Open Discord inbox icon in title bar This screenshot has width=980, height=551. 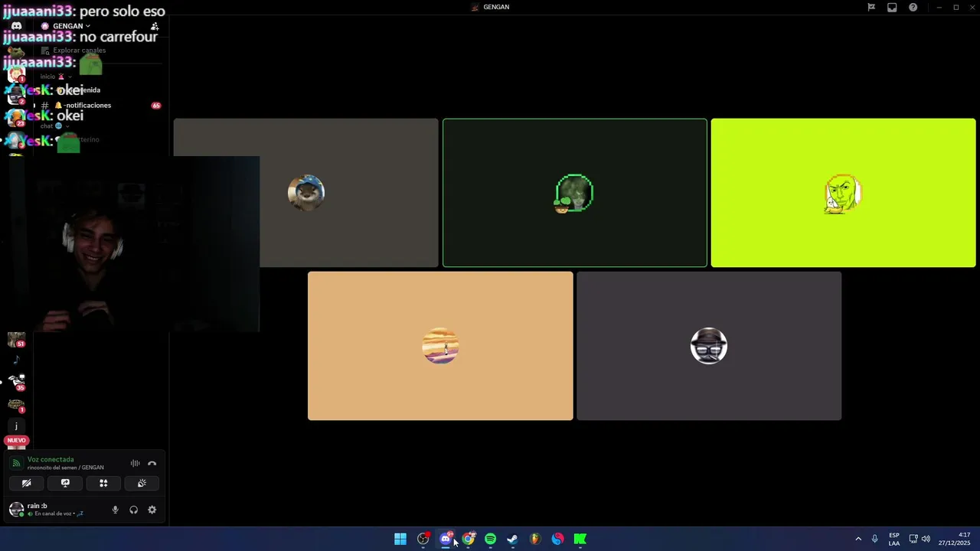(x=892, y=7)
